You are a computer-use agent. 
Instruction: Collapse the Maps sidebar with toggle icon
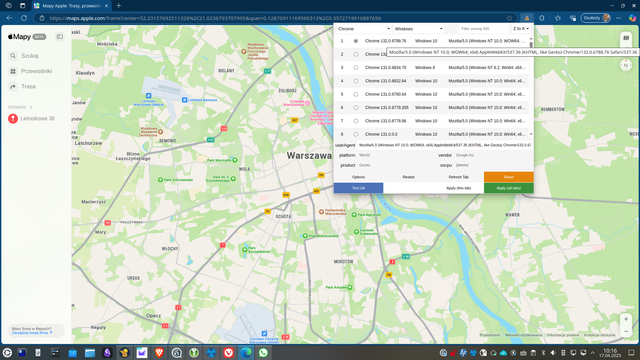tap(60, 37)
